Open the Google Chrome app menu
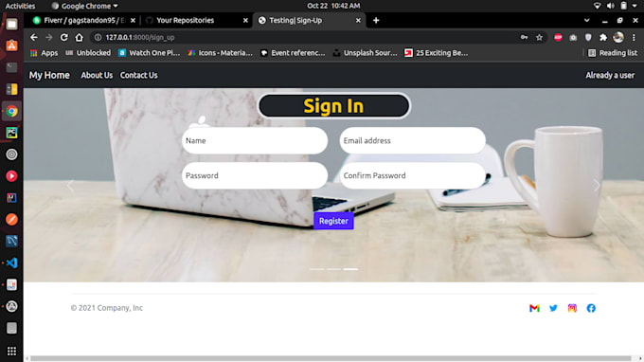The width and height of the screenshot is (644, 362). coord(84,6)
